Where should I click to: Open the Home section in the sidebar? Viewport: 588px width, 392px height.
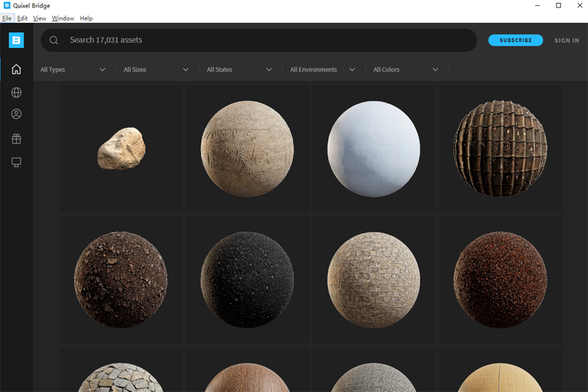[16, 69]
